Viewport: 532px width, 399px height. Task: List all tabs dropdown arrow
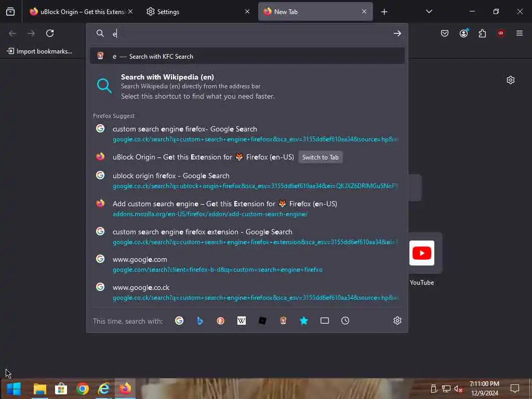pyautogui.click(x=429, y=11)
